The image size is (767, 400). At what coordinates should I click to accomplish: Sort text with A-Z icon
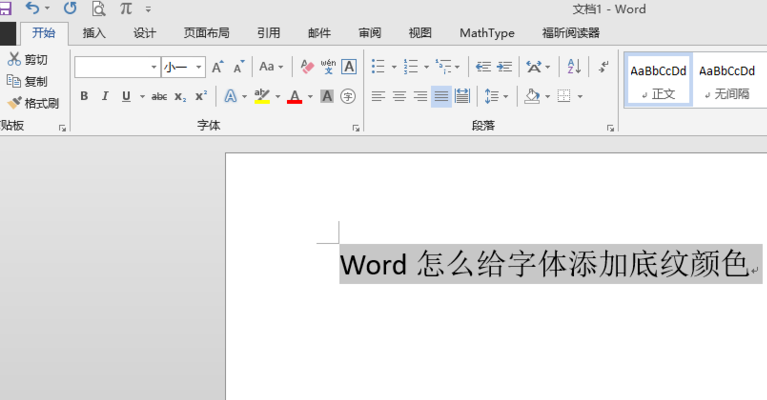(574, 67)
